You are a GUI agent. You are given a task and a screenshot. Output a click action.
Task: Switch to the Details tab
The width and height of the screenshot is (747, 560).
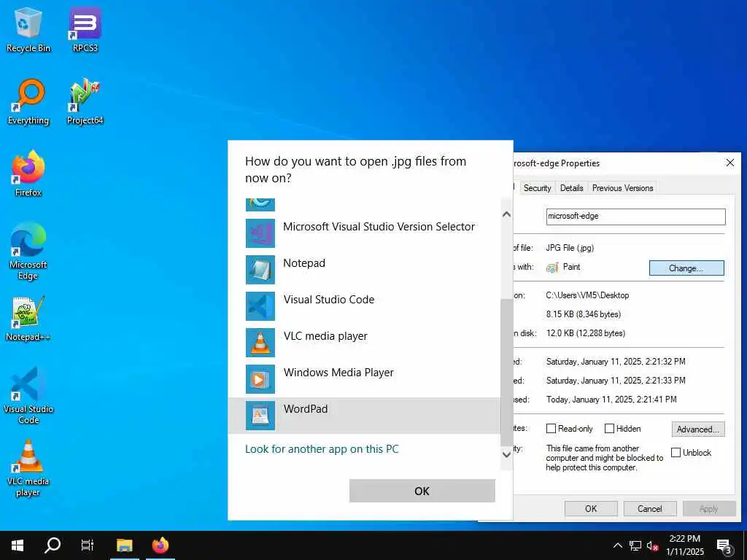pyautogui.click(x=571, y=188)
